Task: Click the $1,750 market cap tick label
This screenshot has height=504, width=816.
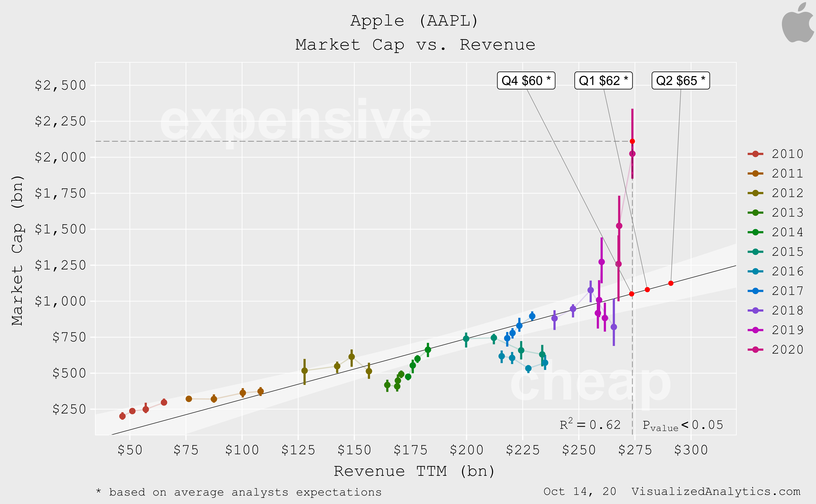Action: point(60,193)
